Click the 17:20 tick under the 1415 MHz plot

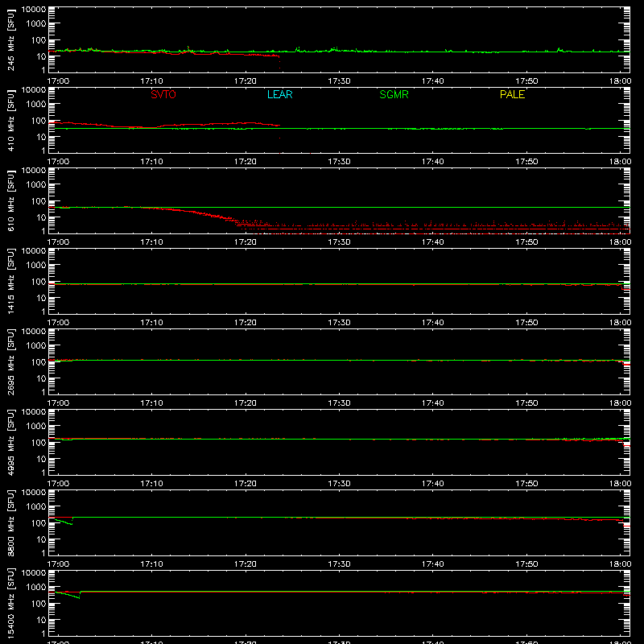[246, 323]
